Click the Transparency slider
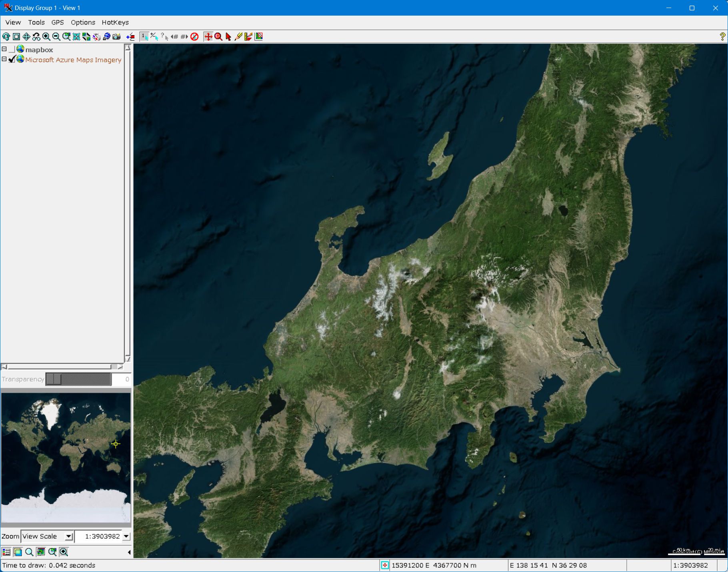This screenshot has height=572, width=728. tap(78, 379)
